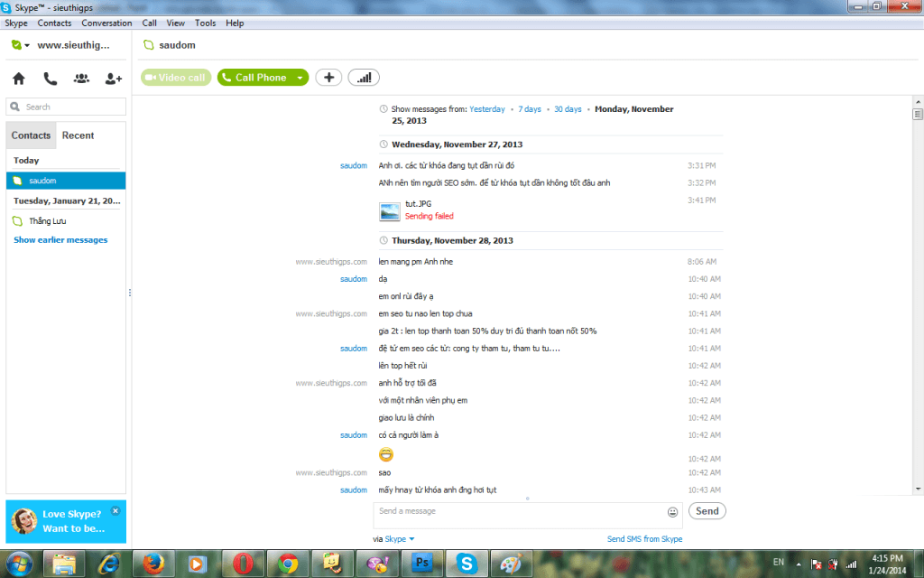The image size is (924, 578).
Task: Switch to the Recent tab
Action: click(78, 135)
